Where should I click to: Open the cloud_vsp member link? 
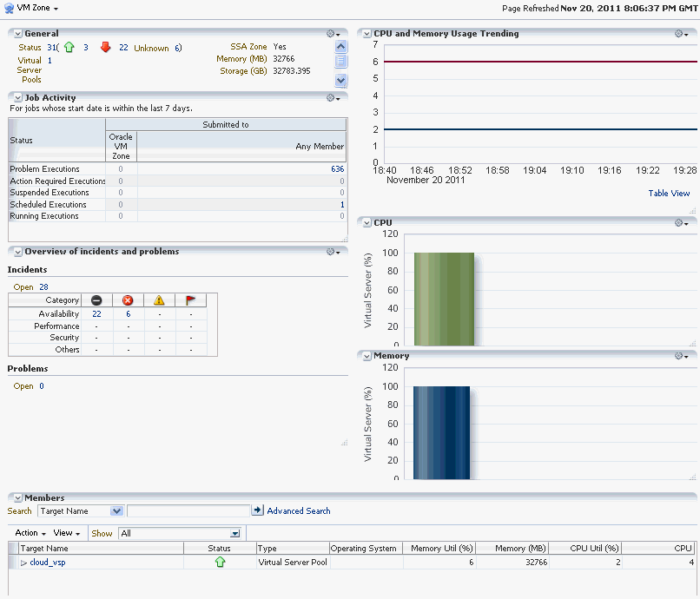[47, 563]
